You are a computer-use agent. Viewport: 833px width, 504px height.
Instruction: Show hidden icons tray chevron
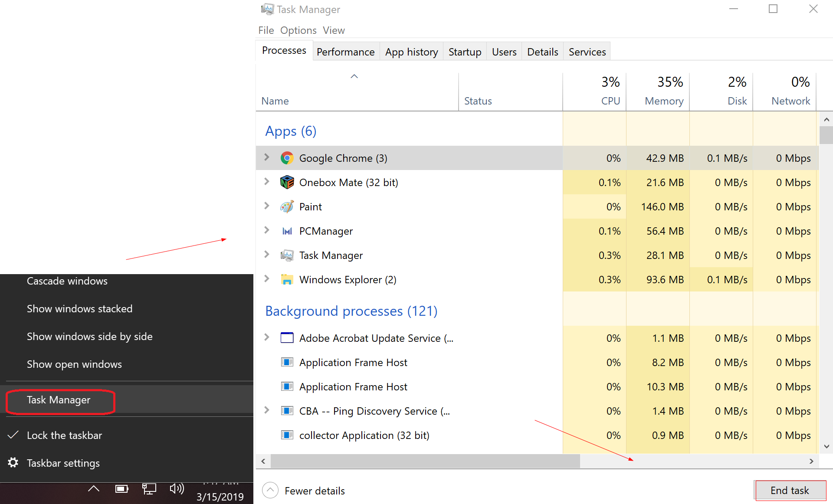(x=94, y=489)
